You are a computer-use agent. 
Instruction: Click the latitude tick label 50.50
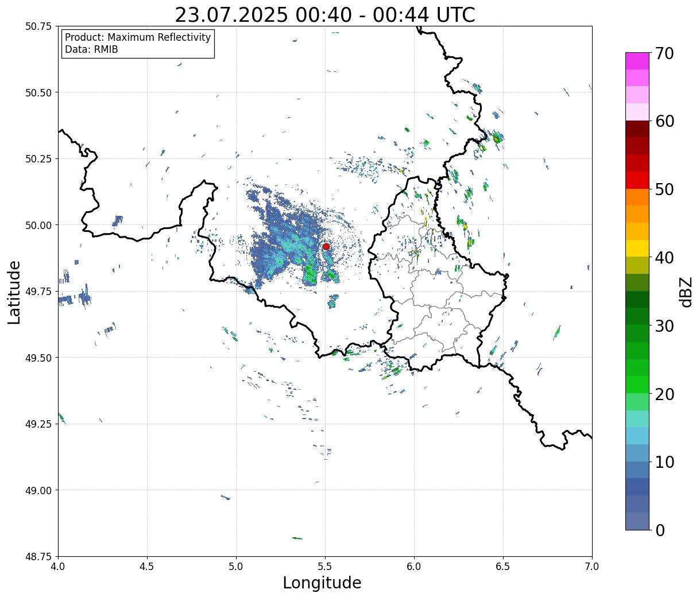(x=38, y=92)
